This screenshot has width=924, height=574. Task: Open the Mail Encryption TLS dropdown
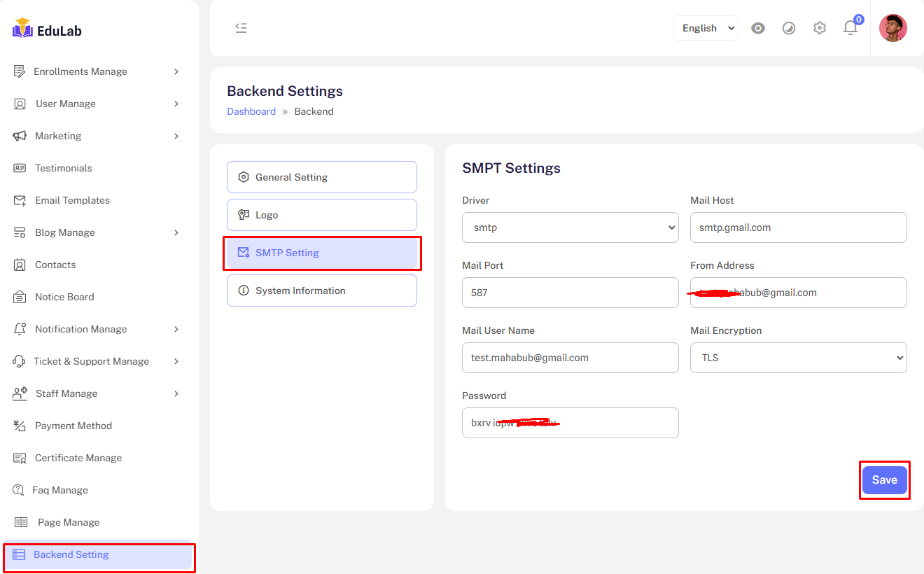point(798,358)
